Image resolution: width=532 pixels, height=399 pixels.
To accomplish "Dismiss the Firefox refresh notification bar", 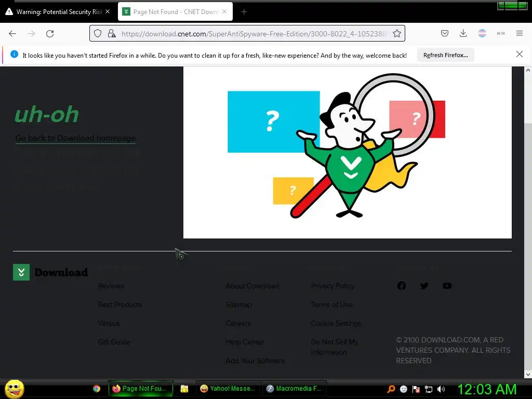I will [x=519, y=54].
